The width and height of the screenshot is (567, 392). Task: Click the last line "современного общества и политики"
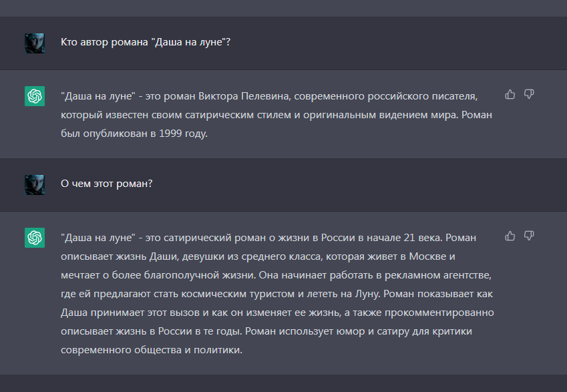tap(150, 350)
